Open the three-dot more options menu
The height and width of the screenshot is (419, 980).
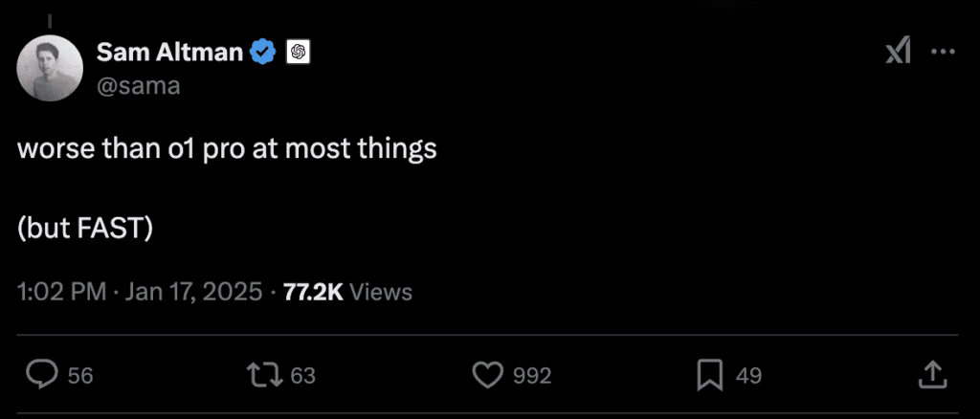[943, 53]
